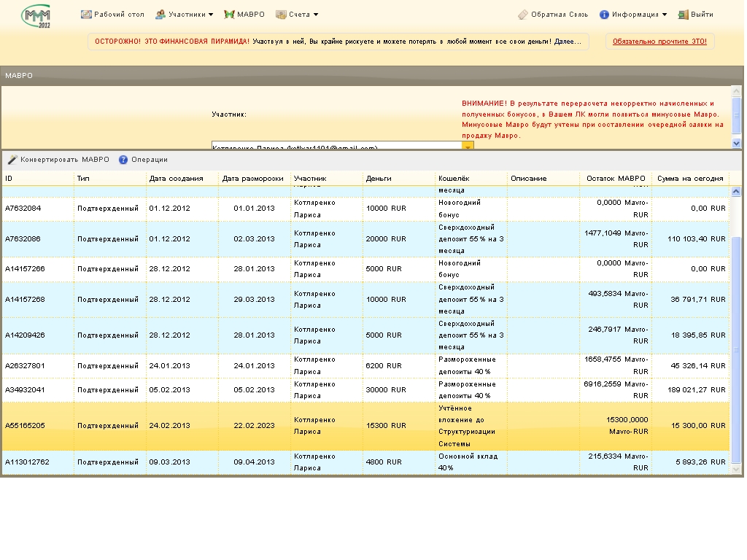This screenshot has width=747, height=560.
Task: Click the top panel scrollbar up arrow
Action: point(737,90)
